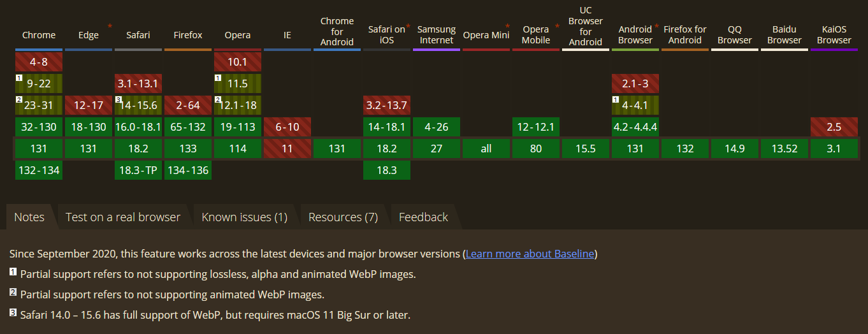Click note 1 badge on Chrome 9-22
The height and width of the screenshot is (334, 868).
pyautogui.click(x=19, y=78)
